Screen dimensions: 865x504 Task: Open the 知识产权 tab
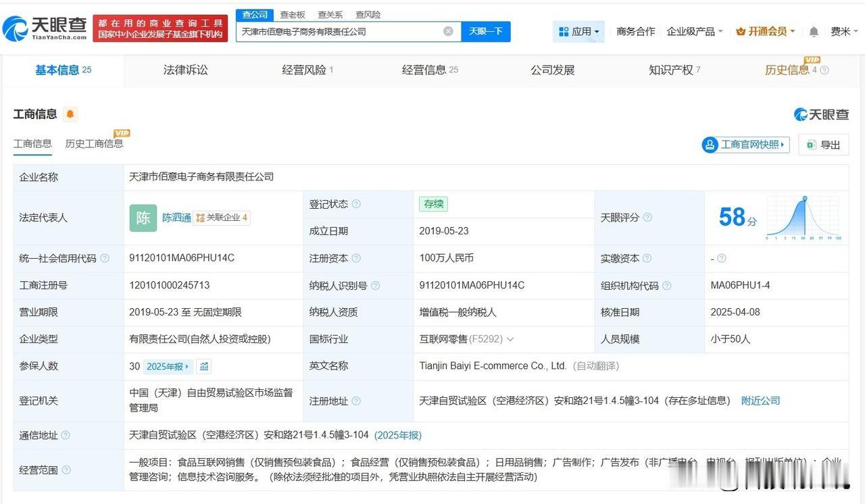674,70
